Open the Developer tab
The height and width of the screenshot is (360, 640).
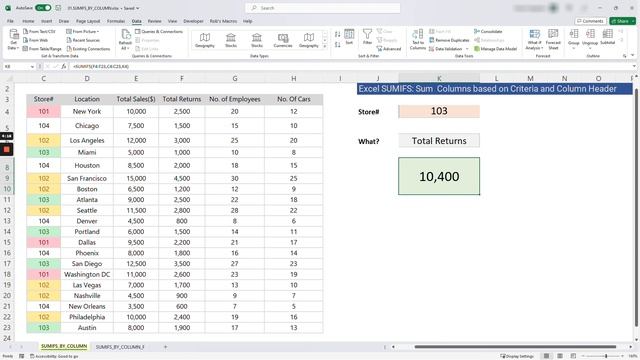coord(193,21)
